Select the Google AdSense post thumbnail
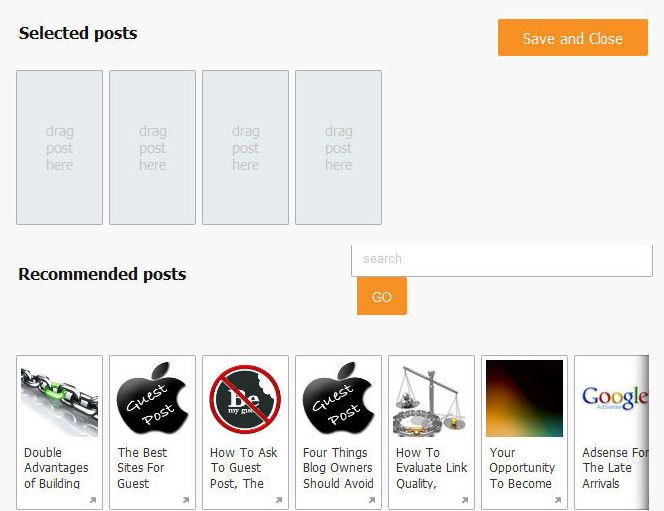Image resolution: width=664 pixels, height=511 pixels. (614, 398)
